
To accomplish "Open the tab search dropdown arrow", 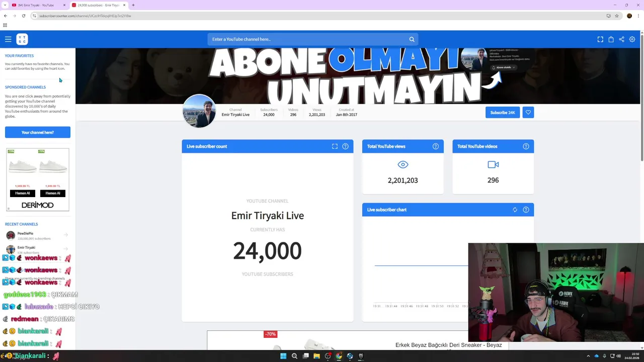I will click(x=5, y=5).
